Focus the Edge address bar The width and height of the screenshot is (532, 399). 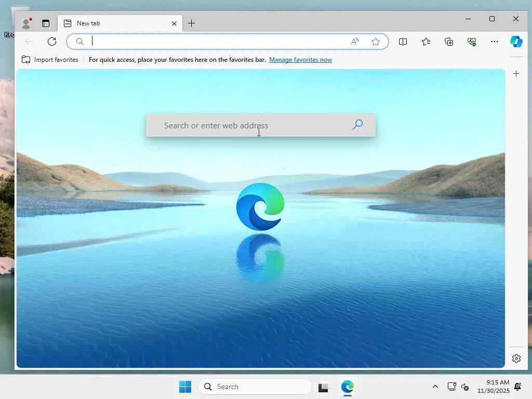(x=228, y=42)
